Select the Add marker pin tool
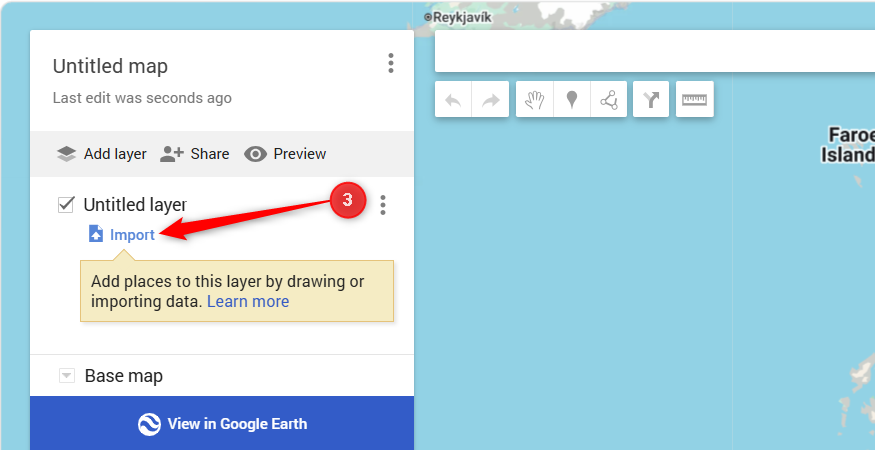This screenshot has height=450, width=875. point(571,99)
